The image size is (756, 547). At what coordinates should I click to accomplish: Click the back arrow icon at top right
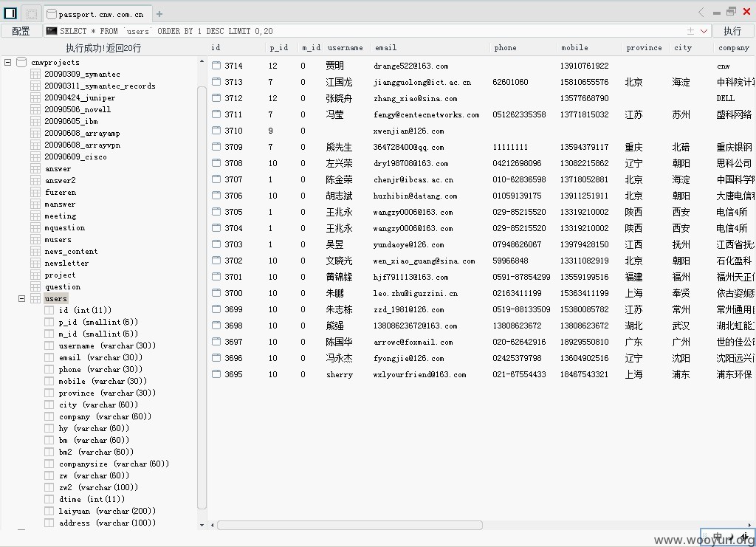click(701, 12)
